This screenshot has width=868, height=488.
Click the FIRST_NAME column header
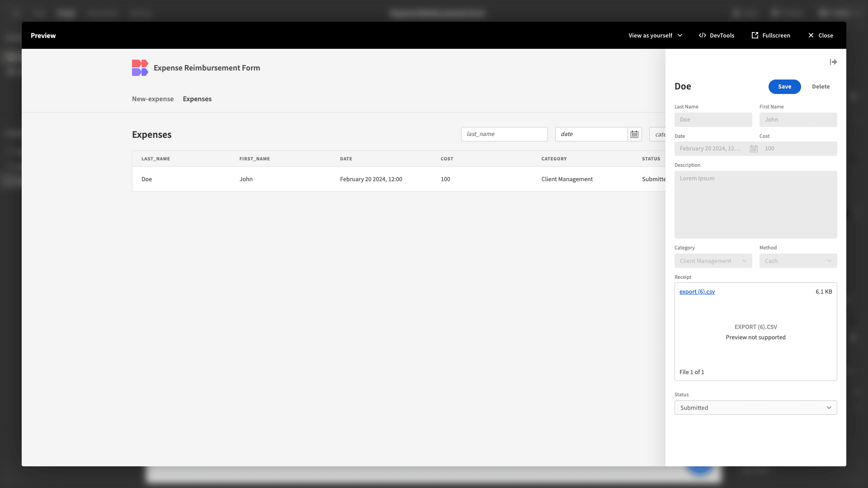point(255,159)
